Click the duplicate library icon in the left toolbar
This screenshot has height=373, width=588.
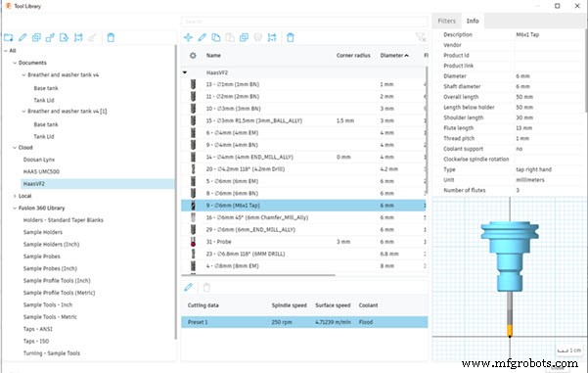click(x=36, y=37)
